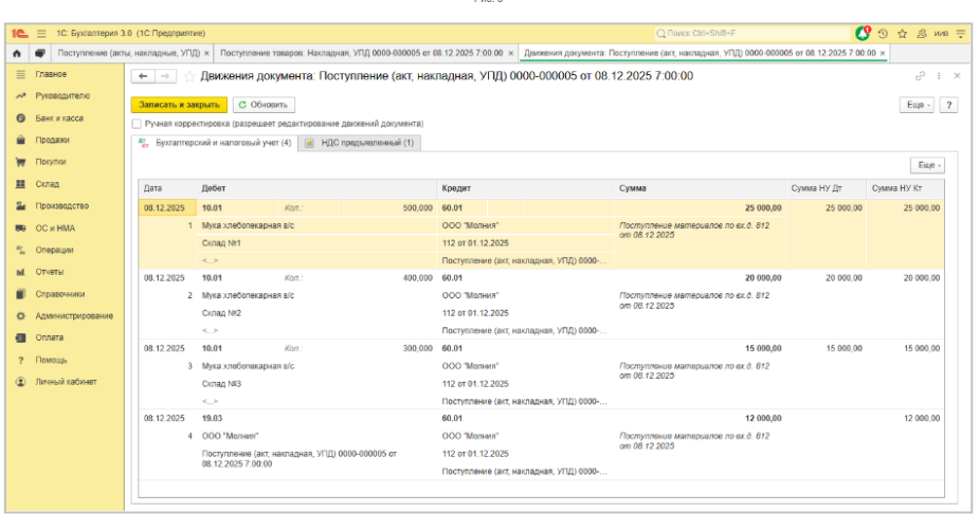
Task: Open the Администрирование section
Action: (74, 316)
